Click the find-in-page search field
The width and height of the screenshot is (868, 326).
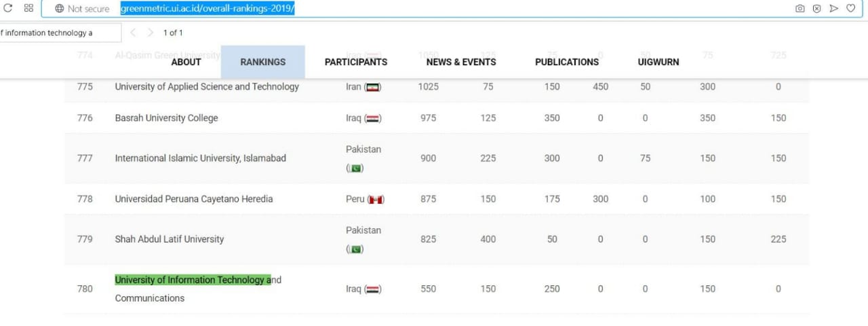point(60,33)
